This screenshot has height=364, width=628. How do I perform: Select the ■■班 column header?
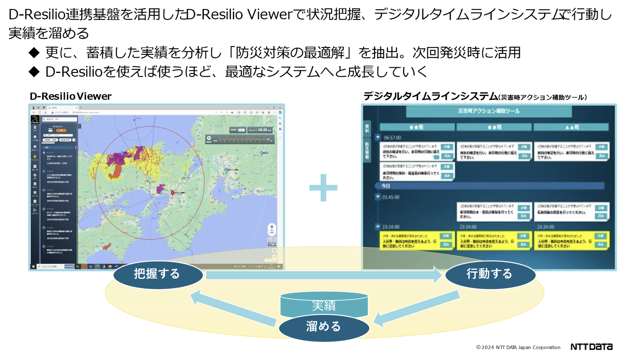(494, 127)
